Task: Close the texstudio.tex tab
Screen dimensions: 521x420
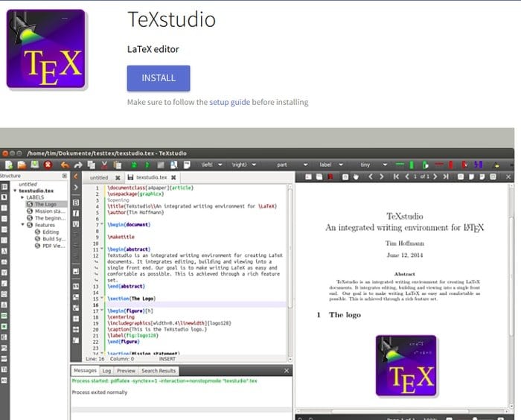Action: [x=173, y=177]
